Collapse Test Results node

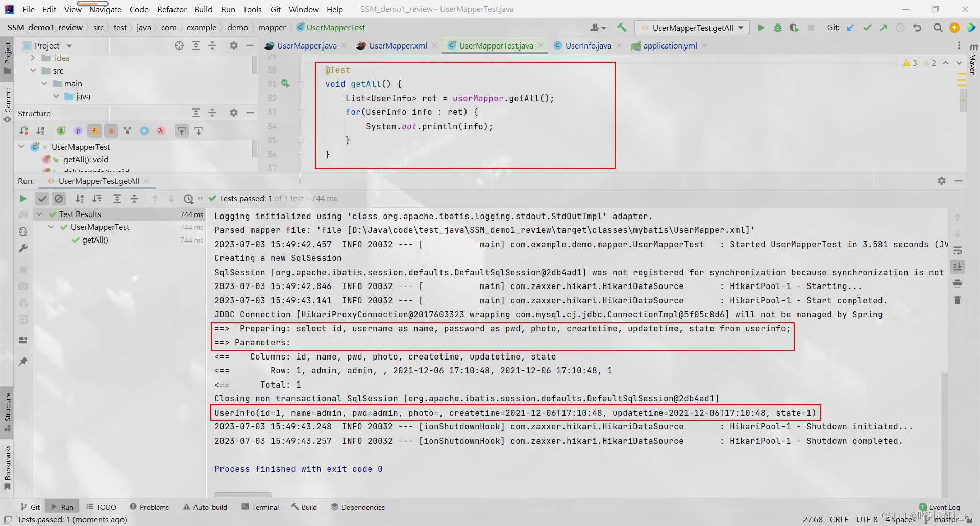[x=39, y=214]
